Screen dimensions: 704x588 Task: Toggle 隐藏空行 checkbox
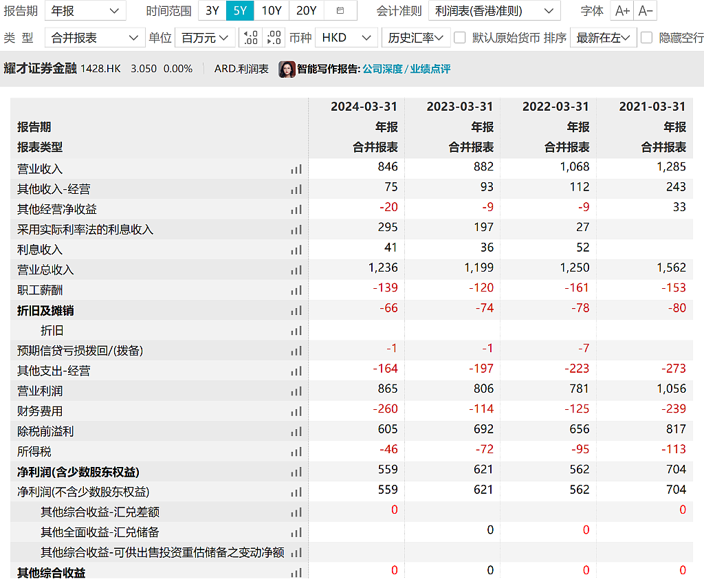(x=646, y=38)
